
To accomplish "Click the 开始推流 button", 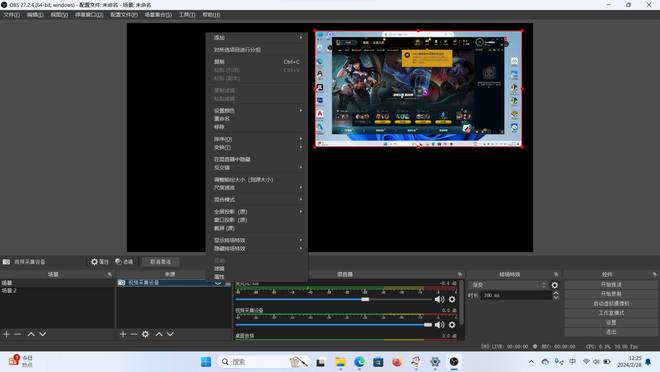I will point(611,284).
